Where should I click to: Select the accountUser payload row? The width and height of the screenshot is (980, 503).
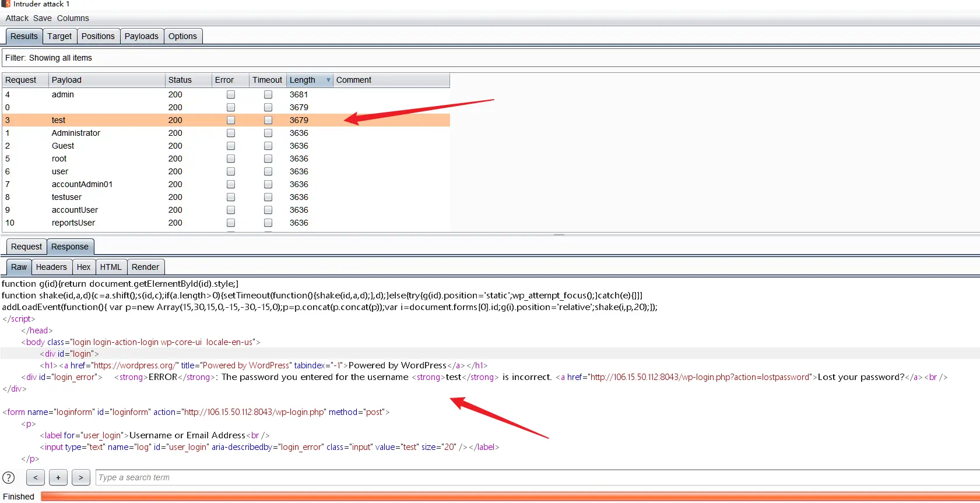(226, 210)
